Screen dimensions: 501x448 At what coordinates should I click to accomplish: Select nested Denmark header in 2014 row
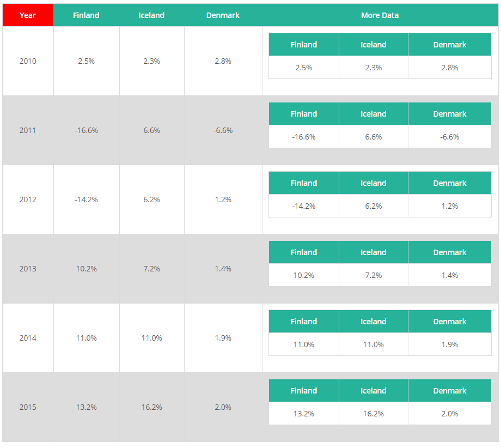pyautogui.click(x=449, y=322)
